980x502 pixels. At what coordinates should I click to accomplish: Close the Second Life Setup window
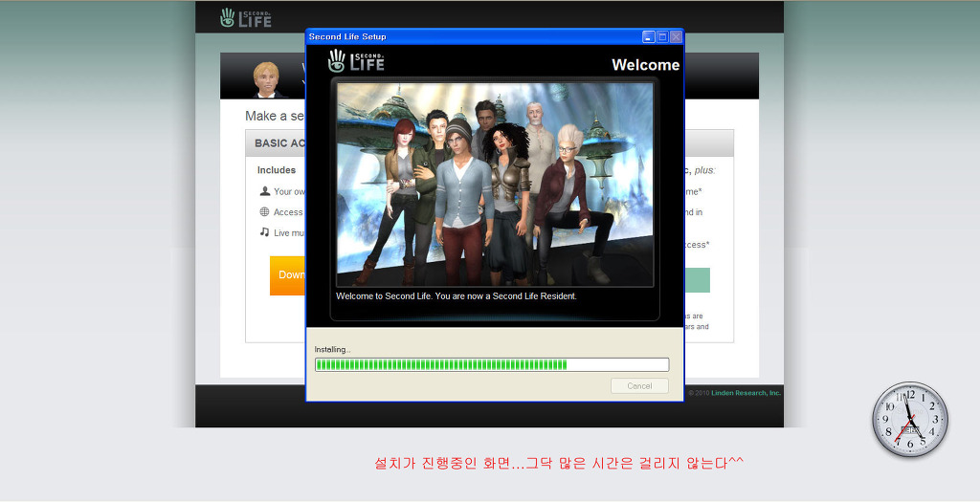click(x=676, y=36)
